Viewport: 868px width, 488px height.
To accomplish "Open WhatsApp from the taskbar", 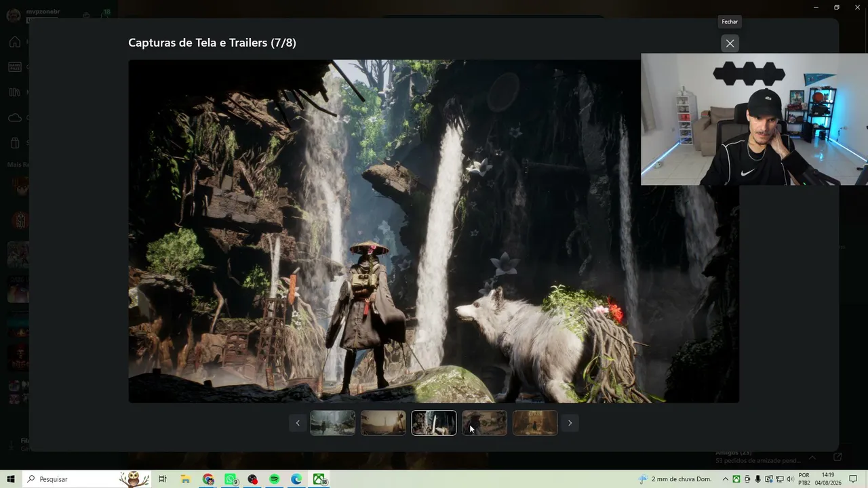I will click(231, 479).
